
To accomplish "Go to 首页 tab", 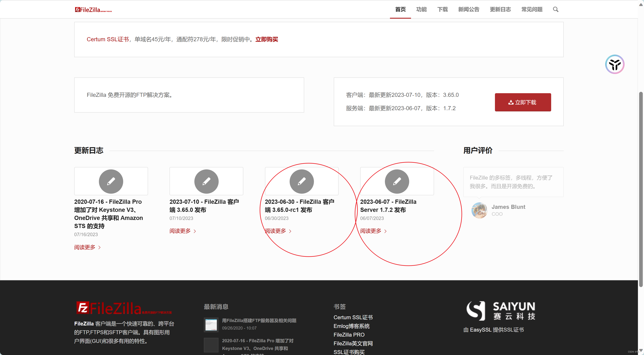I will (x=400, y=10).
